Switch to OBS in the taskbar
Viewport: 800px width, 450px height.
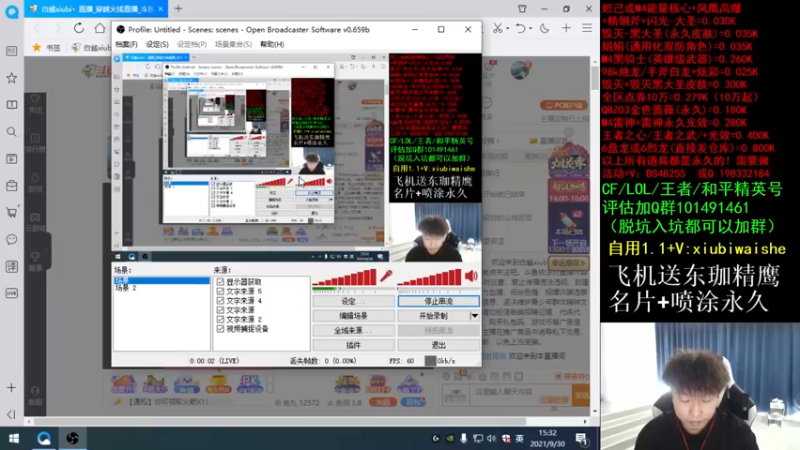(x=72, y=438)
